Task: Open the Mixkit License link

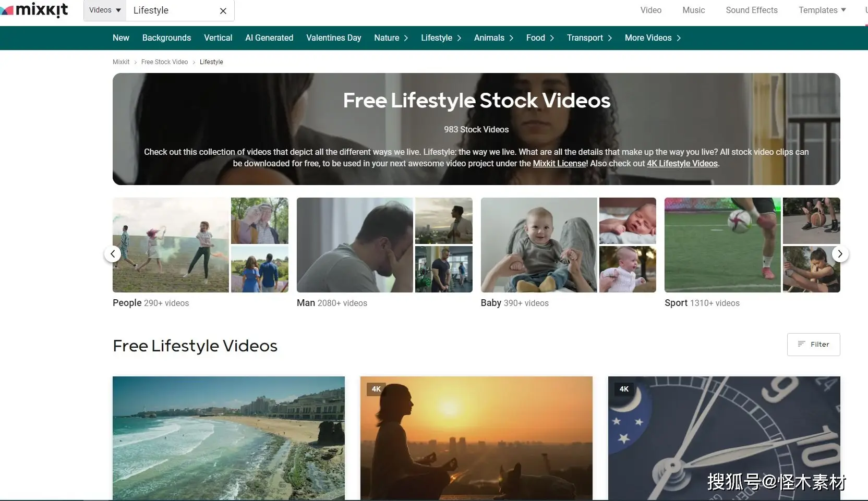Action: coord(560,163)
